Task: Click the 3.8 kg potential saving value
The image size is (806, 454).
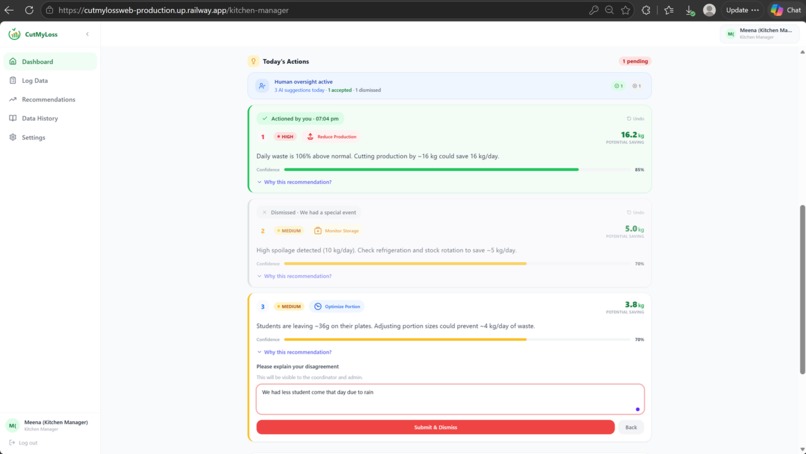Action: pyautogui.click(x=634, y=304)
